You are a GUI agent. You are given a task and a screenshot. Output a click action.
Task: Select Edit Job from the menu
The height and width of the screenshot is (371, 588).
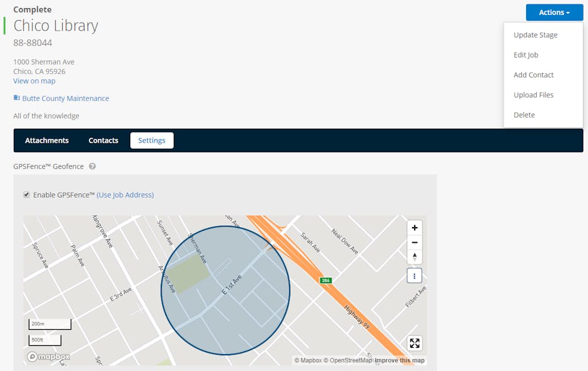point(525,54)
